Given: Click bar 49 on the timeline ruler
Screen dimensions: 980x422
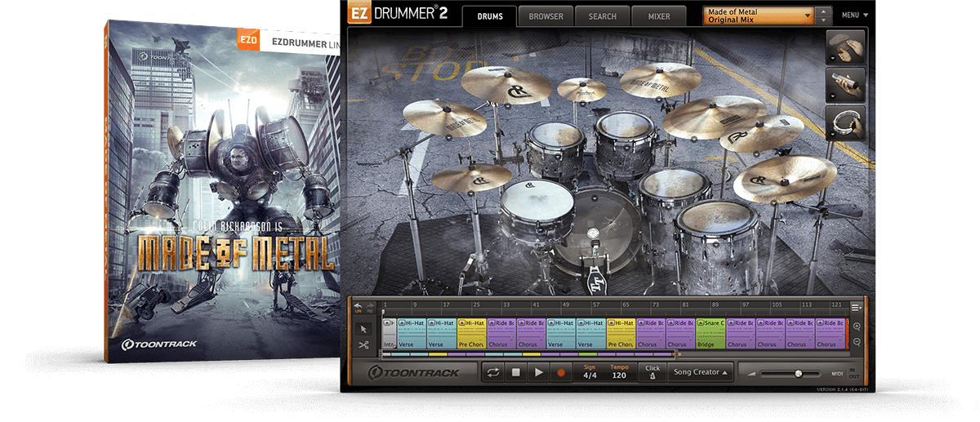Looking at the screenshot, I should click(x=565, y=305).
